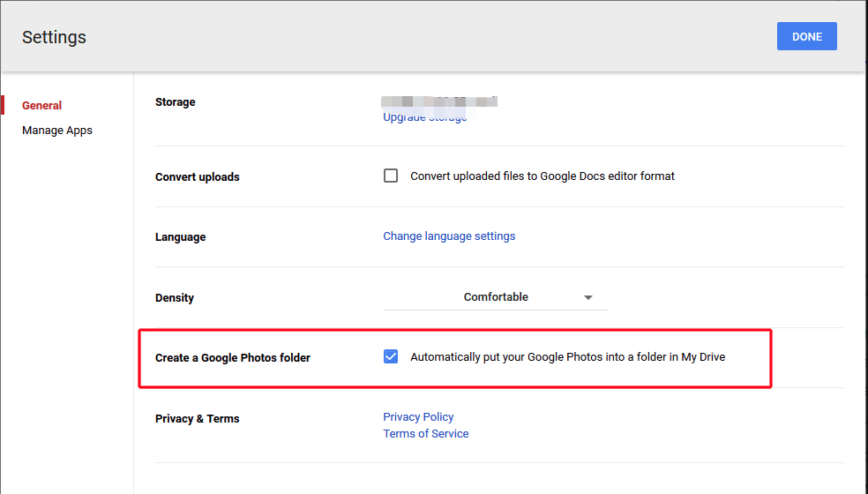The image size is (868, 494).
Task: Enable the Convert uploaded files checkbox
Action: coord(391,176)
